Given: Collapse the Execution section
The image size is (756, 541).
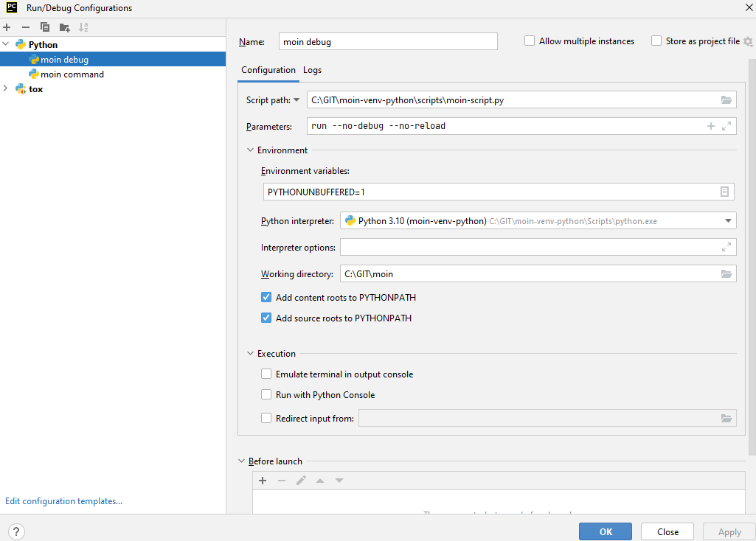Looking at the screenshot, I should [250, 353].
